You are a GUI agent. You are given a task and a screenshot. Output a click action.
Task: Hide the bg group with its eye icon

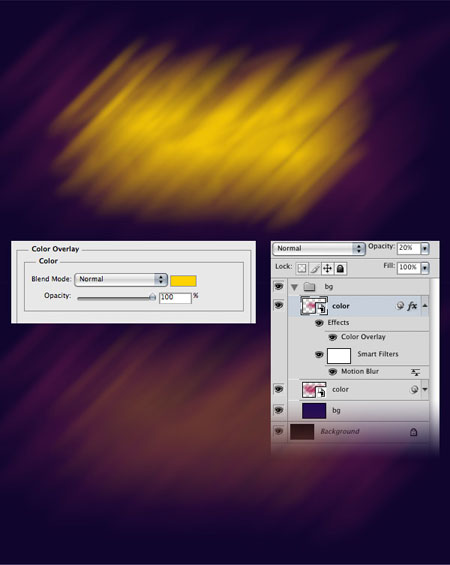pos(279,286)
